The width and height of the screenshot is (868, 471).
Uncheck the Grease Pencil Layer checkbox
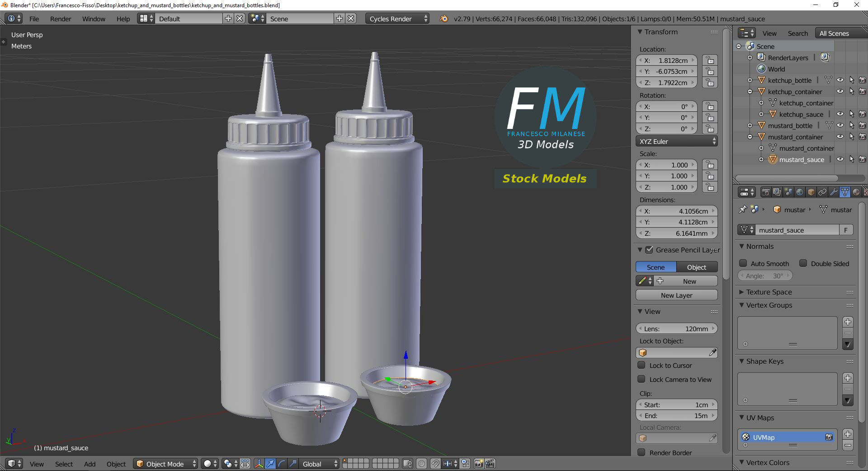point(649,250)
